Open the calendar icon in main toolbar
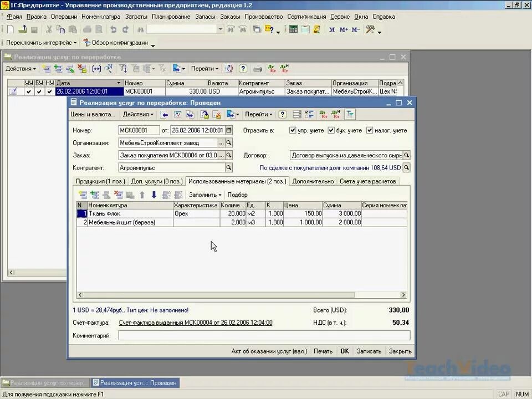532x399 pixels. [305, 29]
